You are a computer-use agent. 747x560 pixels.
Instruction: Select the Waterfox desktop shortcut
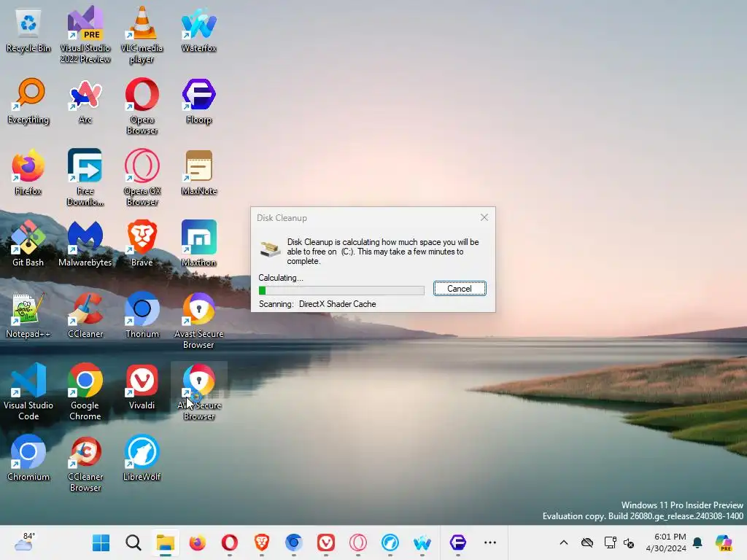click(x=198, y=31)
